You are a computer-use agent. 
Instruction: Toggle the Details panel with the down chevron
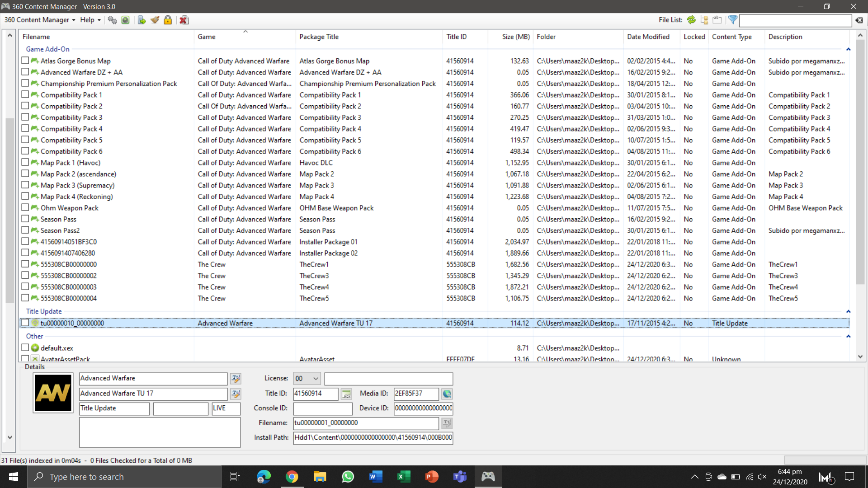coord(9,437)
